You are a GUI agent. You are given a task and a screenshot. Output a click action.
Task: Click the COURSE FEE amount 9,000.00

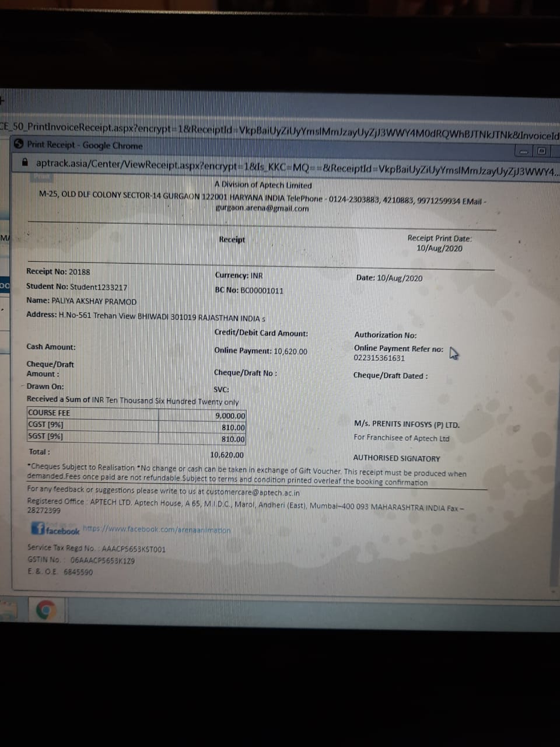230,416
